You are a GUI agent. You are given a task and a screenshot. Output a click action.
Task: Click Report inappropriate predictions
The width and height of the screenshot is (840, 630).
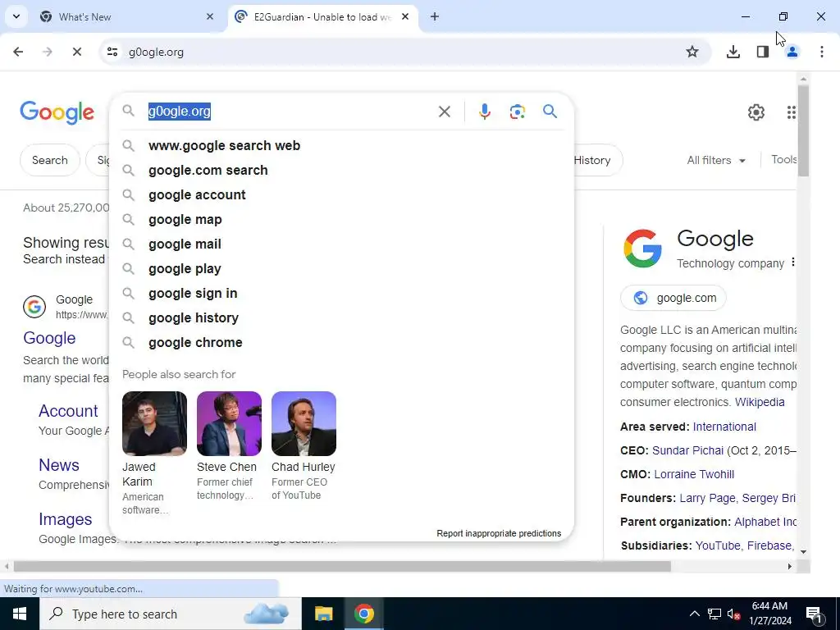pos(499,533)
